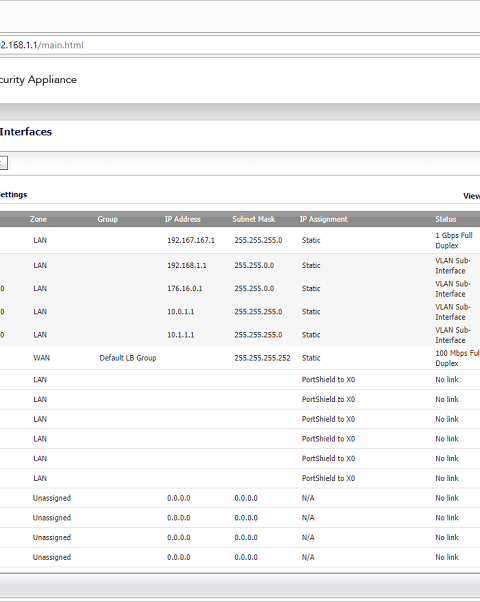The height and width of the screenshot is (602, 480).
Task: Click the Group column header
Action: tap(108, 219)
